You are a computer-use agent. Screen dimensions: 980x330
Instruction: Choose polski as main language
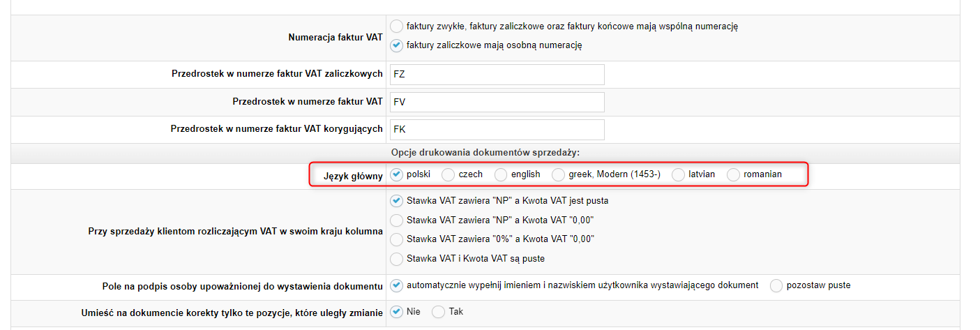point(396,174)
